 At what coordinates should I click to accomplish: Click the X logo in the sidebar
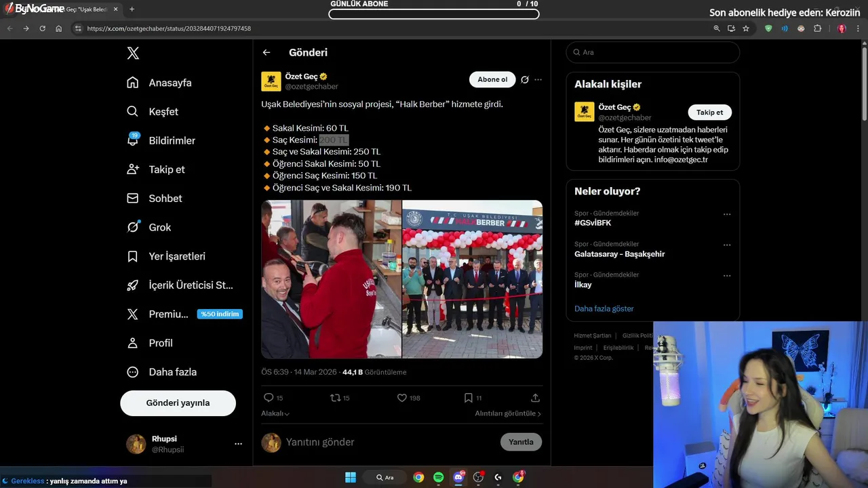click(133, 54)
